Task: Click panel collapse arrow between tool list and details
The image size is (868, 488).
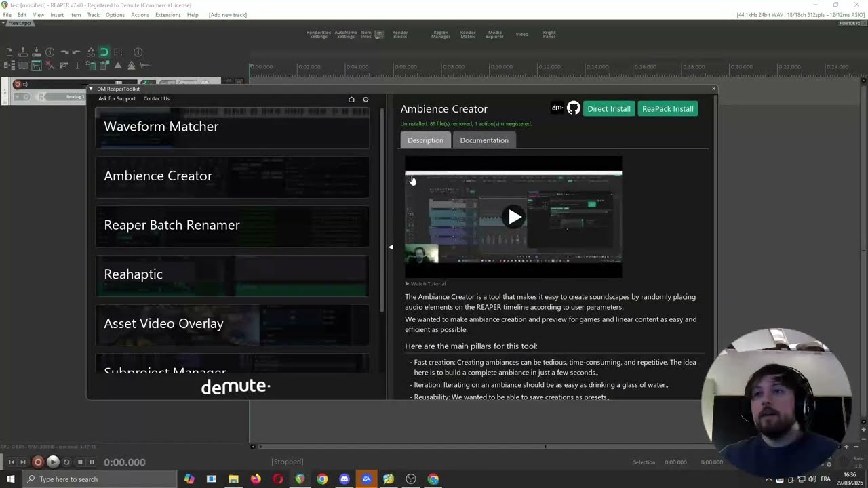Action: click(x=391, y=247)
